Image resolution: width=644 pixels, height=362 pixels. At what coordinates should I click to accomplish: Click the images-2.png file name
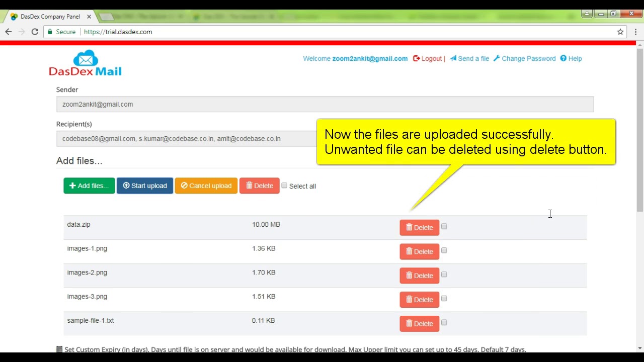pyautogui.click(x=87, y=273)
